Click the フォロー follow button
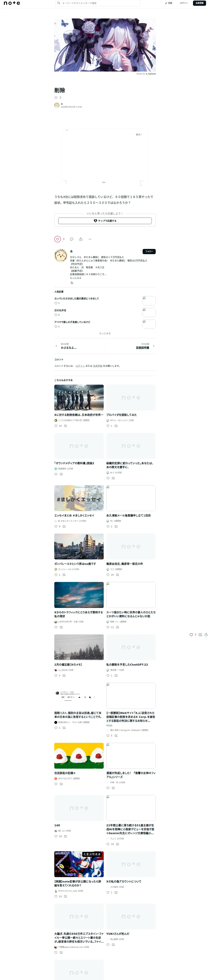Image resolution: width=210 pixels, height=980 pixels. point(149,252)
